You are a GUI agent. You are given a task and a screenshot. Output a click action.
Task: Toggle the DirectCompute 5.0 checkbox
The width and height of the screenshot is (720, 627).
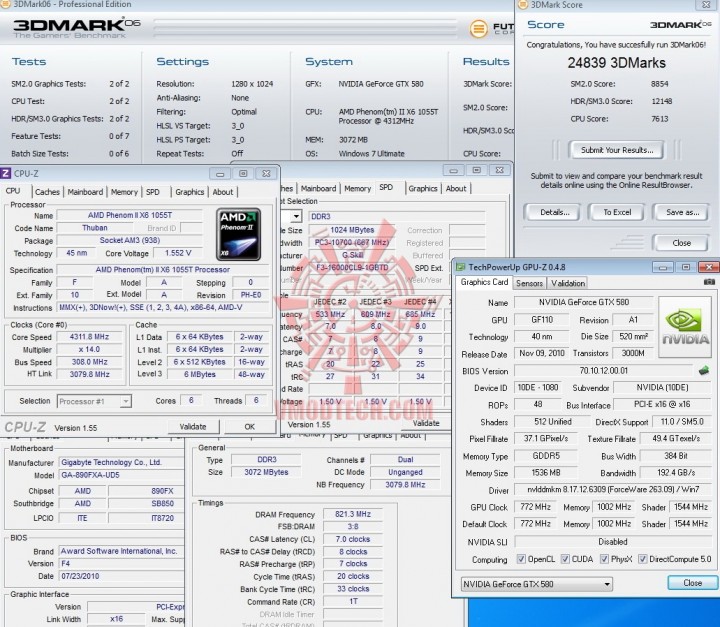pyautogui.click(x=643, y=559)
